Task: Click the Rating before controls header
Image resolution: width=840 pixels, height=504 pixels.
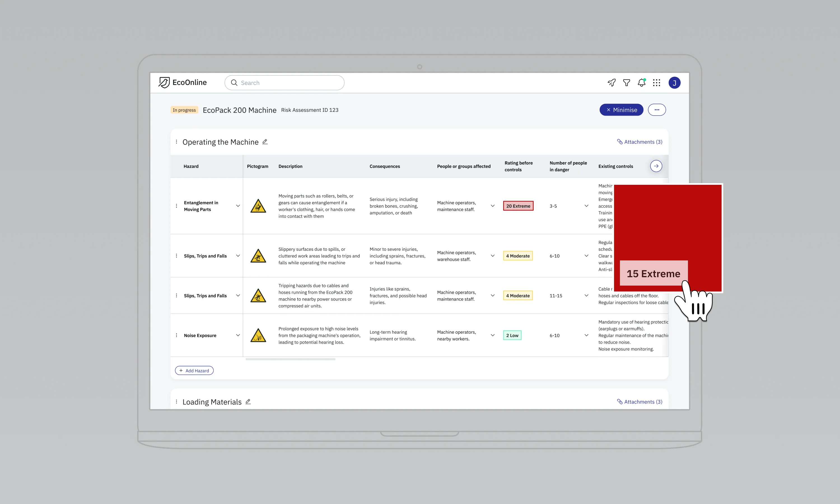Action: (519, 166)
